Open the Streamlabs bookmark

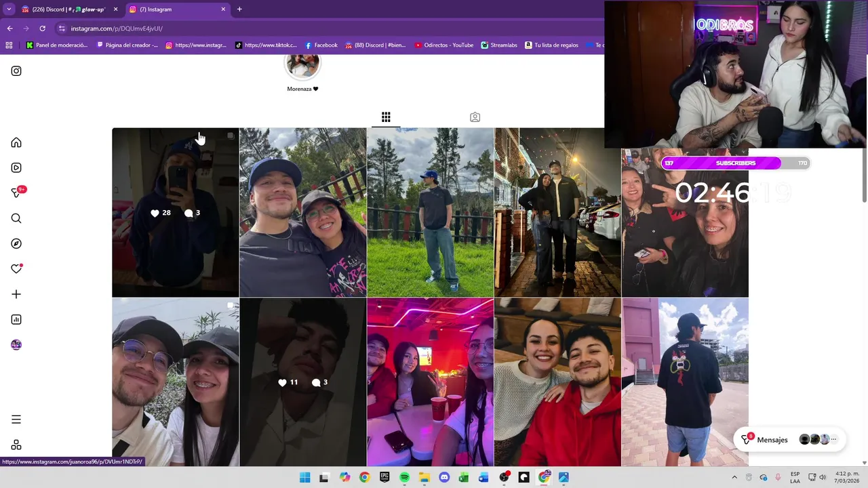click(x=499, y=45)
